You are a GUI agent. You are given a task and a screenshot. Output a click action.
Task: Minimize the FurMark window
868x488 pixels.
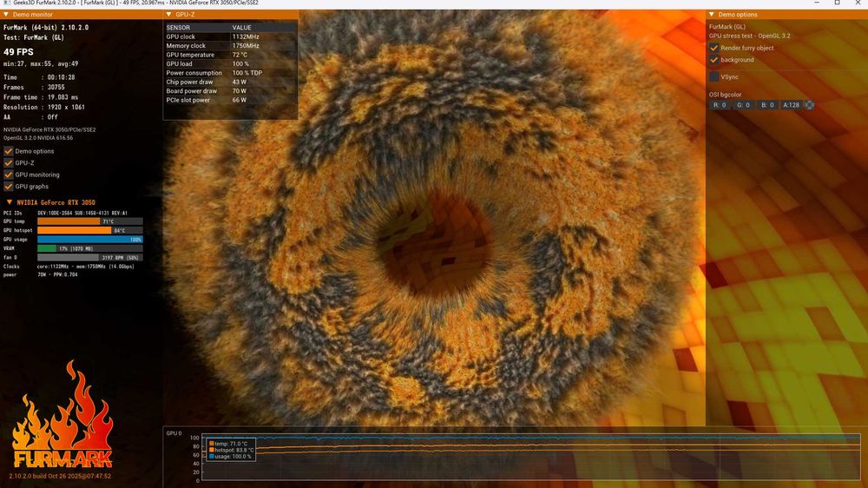[817, 3]
